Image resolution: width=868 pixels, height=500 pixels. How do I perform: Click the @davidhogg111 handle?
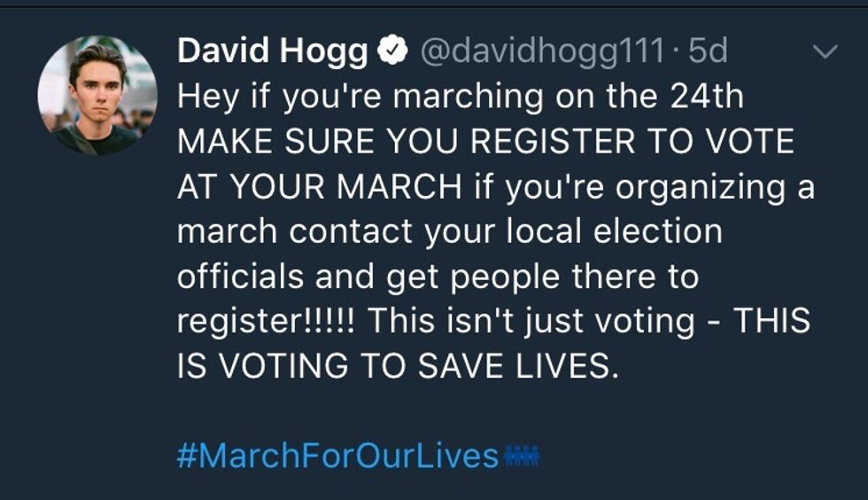pos(541,52)
